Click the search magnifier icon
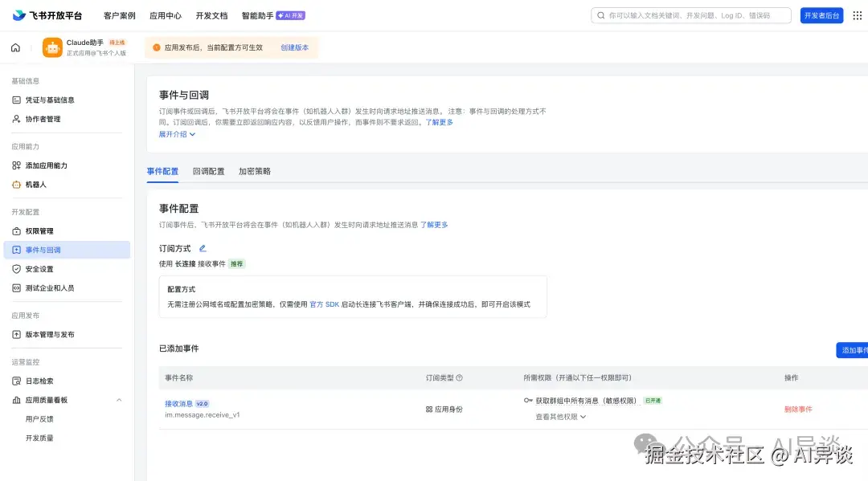 [600, 15]
